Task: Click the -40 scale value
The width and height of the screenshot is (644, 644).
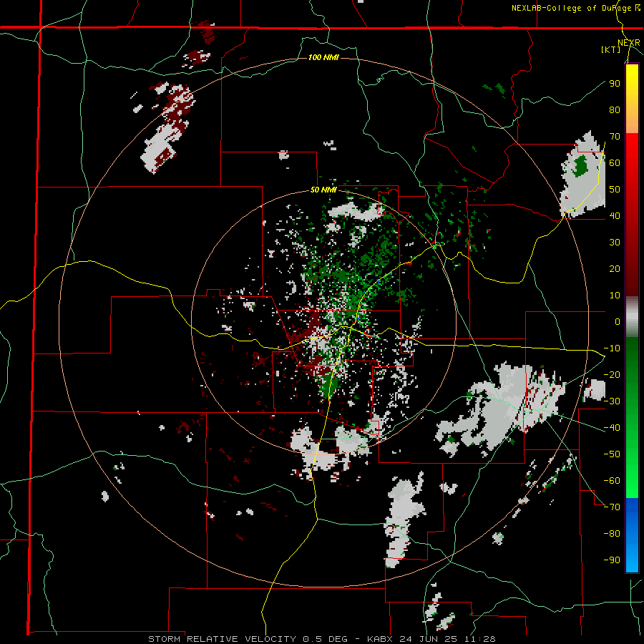Action: click(x=612, y=428)
